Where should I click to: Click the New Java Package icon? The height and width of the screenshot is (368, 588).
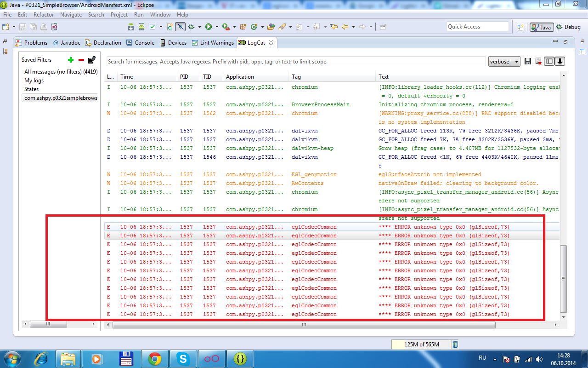[243, 27]
